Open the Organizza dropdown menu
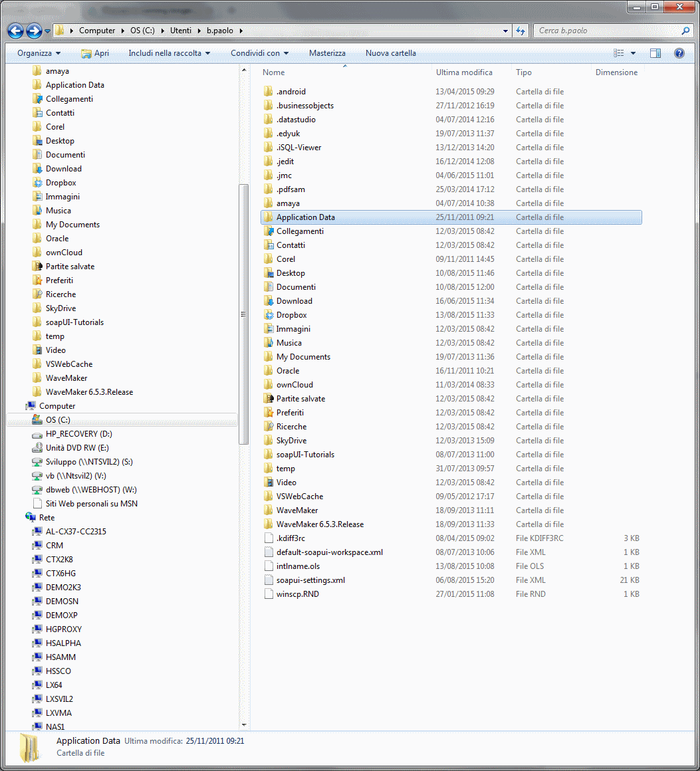Image resolution: width=700 pixels, height=771 pixels. click(x=39, y=53)
